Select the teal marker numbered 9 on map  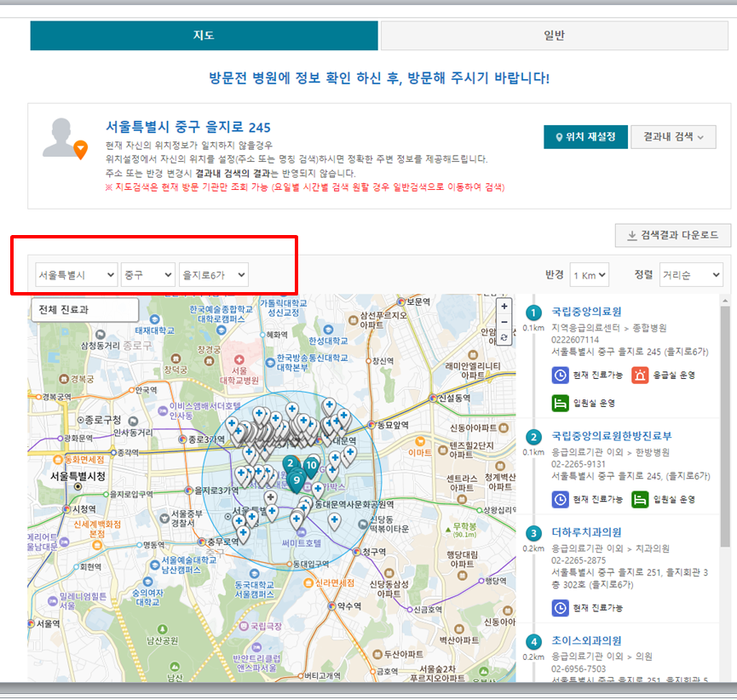pos(297,481)
